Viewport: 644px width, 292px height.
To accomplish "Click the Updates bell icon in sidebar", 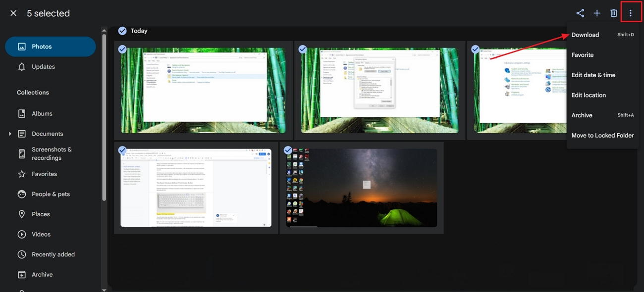I will coord(22,66).
